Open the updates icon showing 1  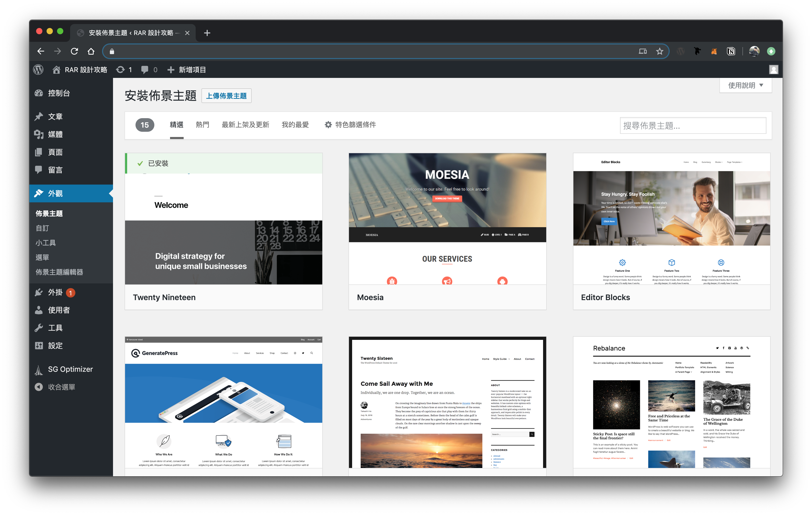124,70
